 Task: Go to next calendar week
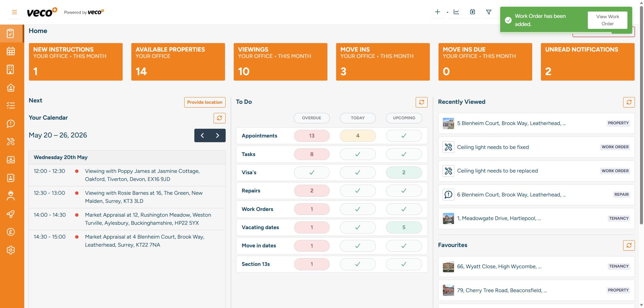coord(218,135)
